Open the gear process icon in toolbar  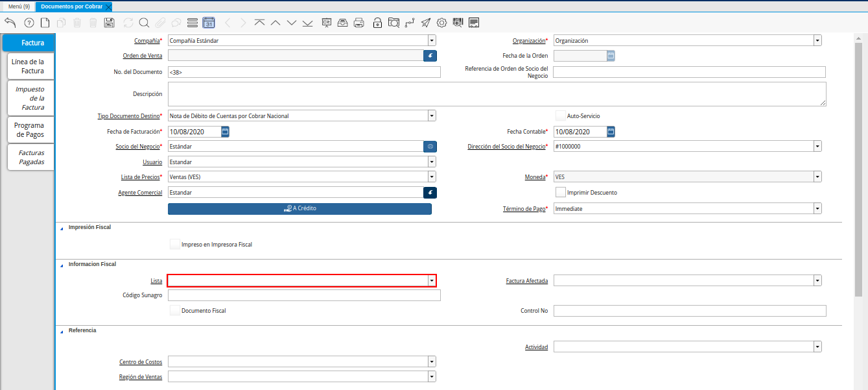click(x=441, y=23)
